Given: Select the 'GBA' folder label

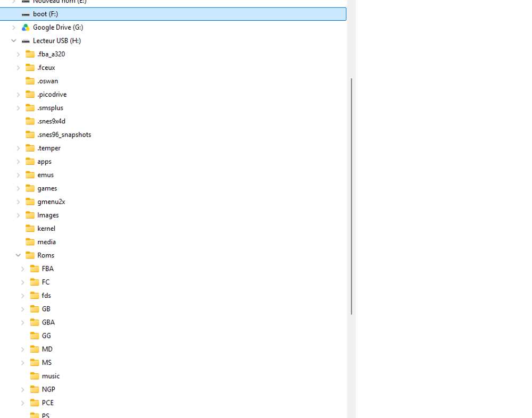Looking at the screenshot, I should coord(48,322).
